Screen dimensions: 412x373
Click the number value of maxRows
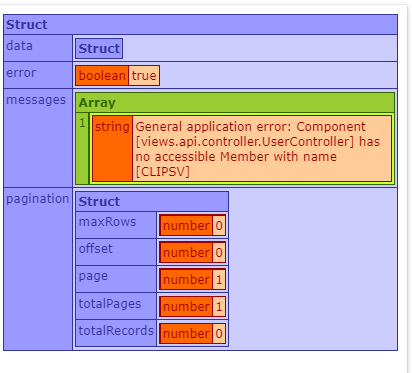tap(219, 226)
